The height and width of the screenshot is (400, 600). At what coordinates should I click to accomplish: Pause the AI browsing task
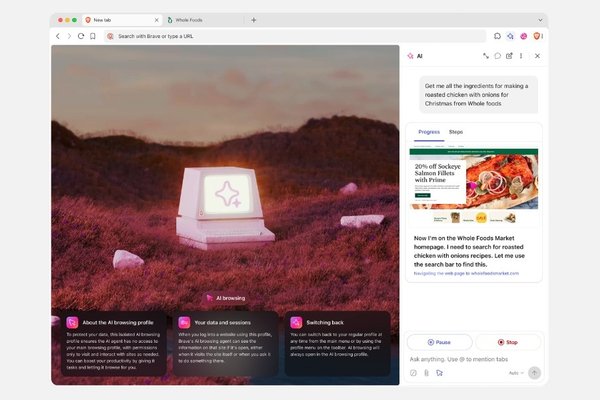coord(440,342)
